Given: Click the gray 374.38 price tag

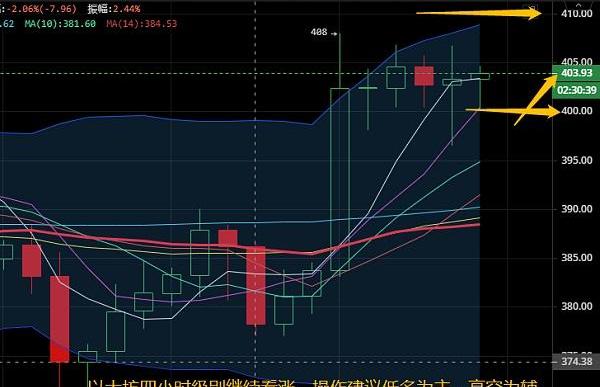Looking at the screenshot, I should coord(576,361).
